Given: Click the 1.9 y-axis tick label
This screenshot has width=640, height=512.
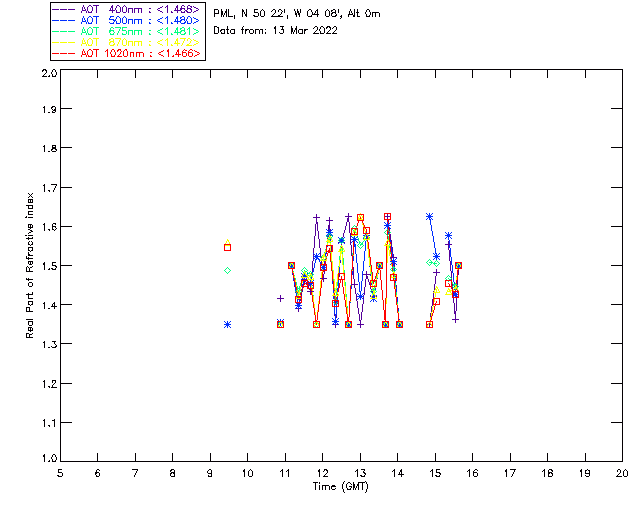Looking at the screenshot, I should [x=49, y=109].
